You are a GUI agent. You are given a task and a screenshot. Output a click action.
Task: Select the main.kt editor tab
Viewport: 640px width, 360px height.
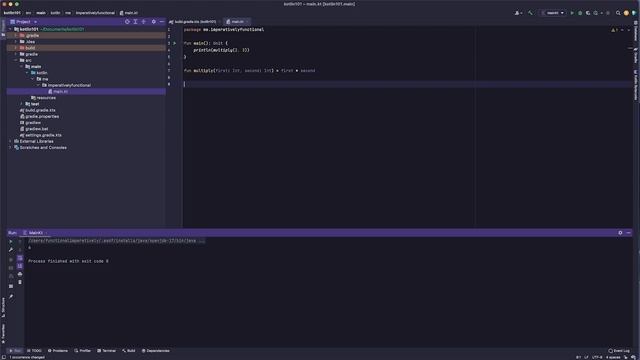tap(237, 22)
